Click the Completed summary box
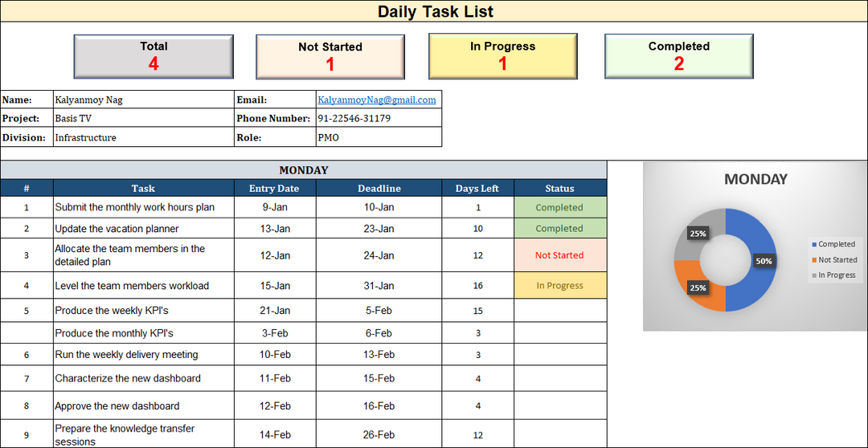Viewport: 868px width, 448px height. coord(678,56)
